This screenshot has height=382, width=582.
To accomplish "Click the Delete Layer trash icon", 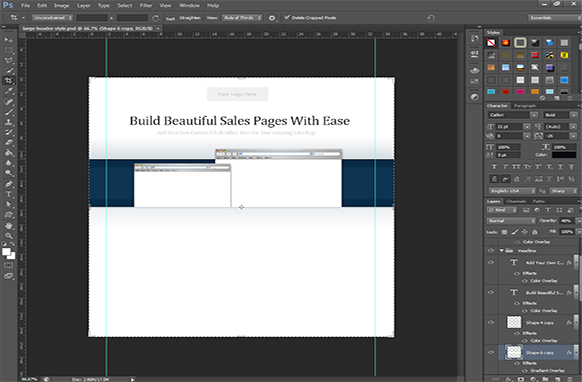I will pyautogui.click(x=570, y=379).
